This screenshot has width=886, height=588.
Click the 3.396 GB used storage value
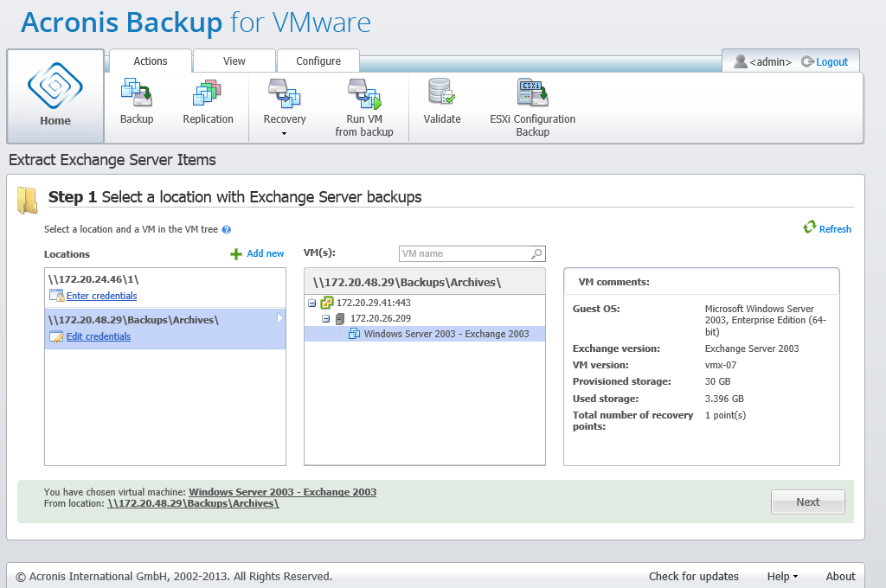[x=724, y=399]
